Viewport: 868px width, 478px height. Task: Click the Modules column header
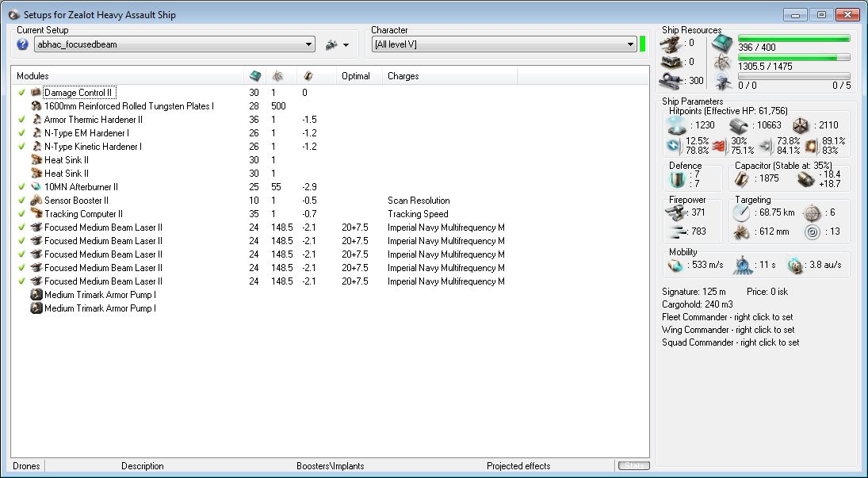coord(128,76)
